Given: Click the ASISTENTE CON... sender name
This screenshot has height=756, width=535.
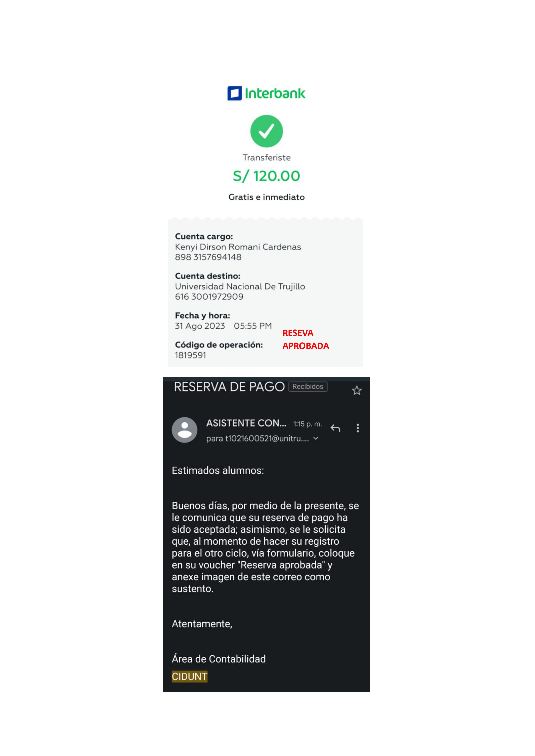Looking at the screenshot, I should point(246,423).
